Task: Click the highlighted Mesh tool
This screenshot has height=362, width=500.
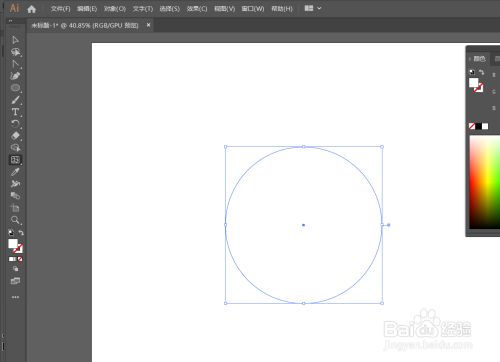Action: [x=15, y=160]
